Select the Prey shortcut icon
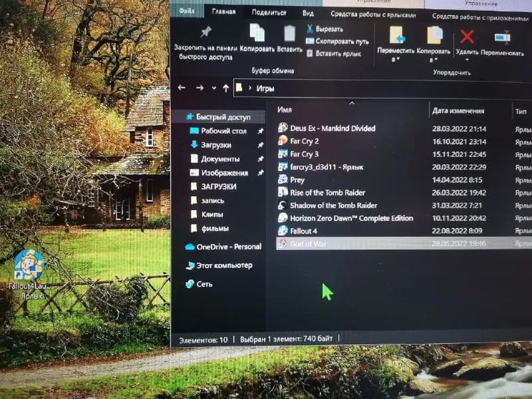 283,179
